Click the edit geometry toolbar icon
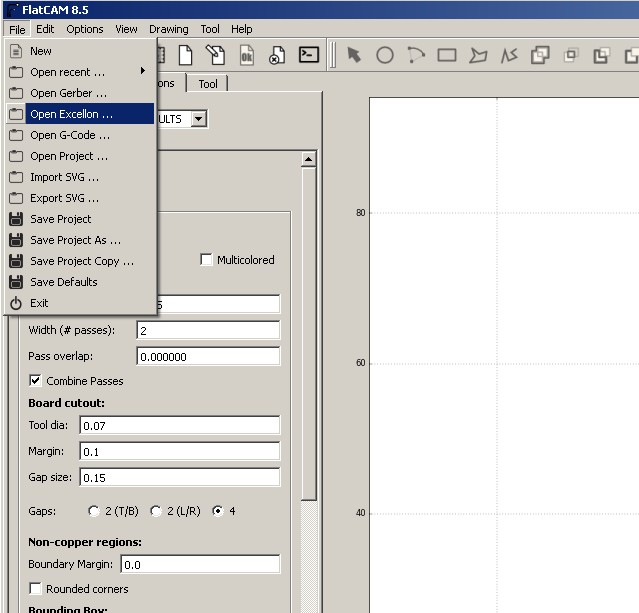 [216, 55]
